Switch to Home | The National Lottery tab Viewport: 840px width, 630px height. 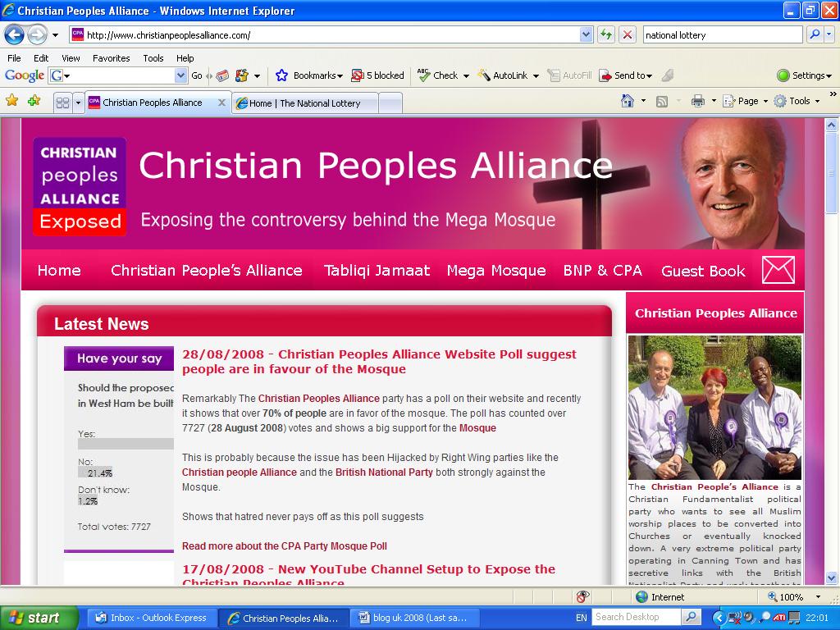(x=305, y=103)
